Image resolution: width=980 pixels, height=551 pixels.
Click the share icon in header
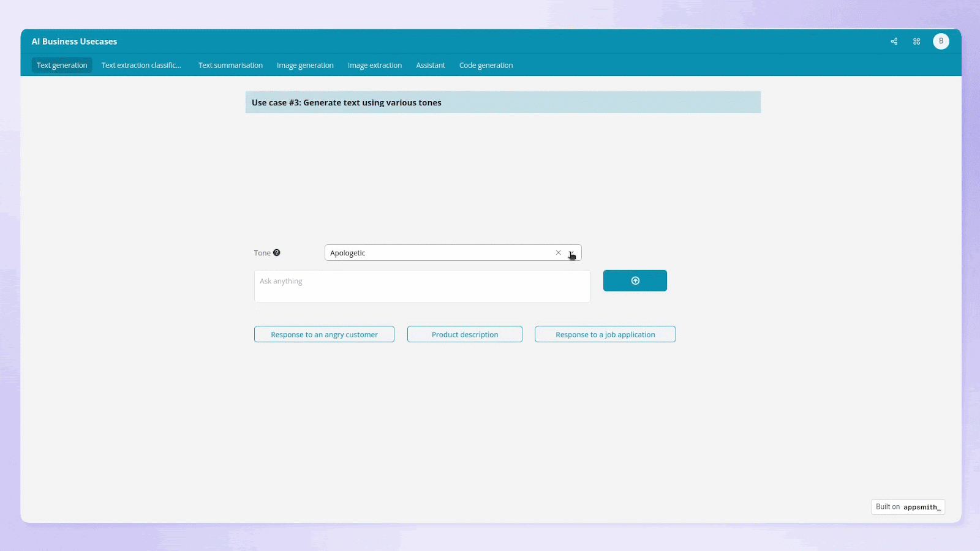pyautogui.click(x=894, y=42)
